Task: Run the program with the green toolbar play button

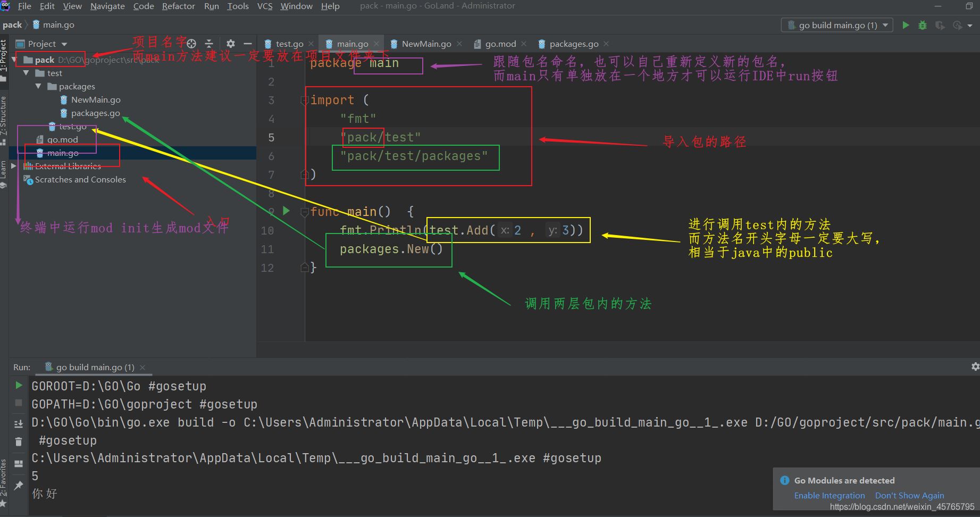Action: (x=906, y=25)
